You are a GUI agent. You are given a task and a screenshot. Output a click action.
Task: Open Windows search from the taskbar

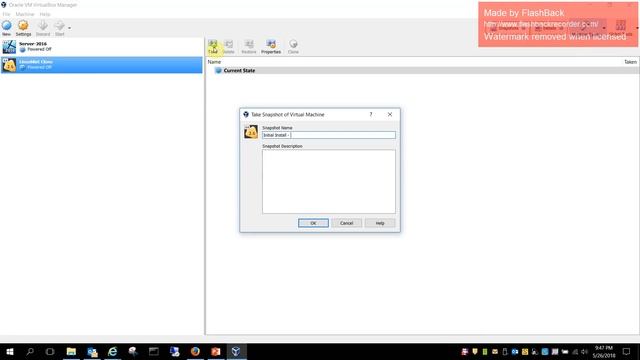pos(30,351)
